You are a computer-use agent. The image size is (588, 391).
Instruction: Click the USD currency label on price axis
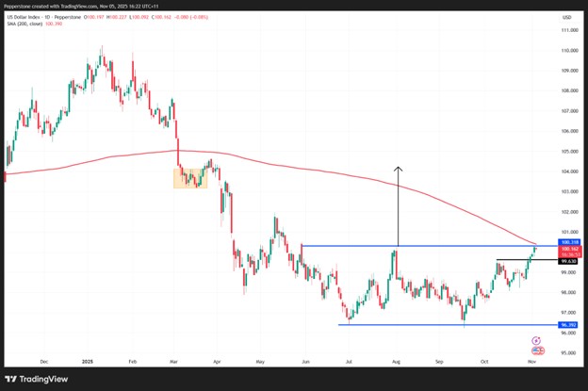[x=566, y=17]
